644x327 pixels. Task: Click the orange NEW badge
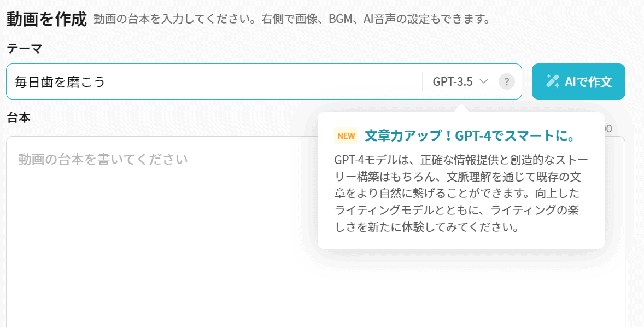click(346, 136)
